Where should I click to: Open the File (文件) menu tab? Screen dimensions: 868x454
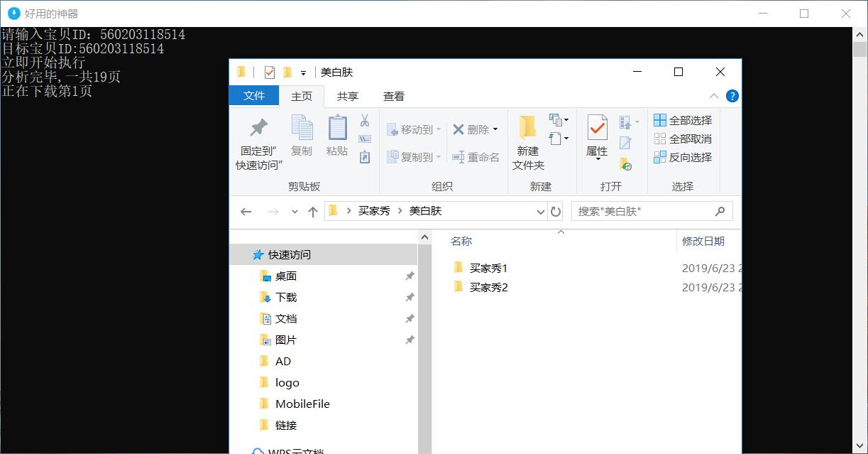click(254, 96)
